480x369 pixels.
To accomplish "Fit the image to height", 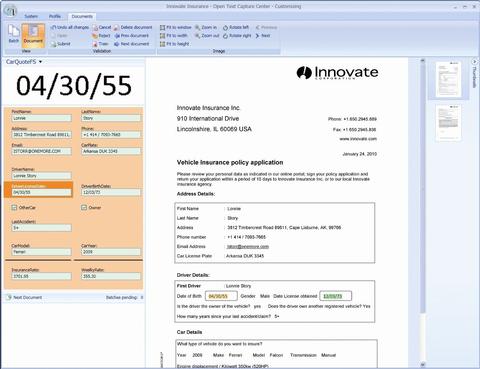I will point(174,44).
